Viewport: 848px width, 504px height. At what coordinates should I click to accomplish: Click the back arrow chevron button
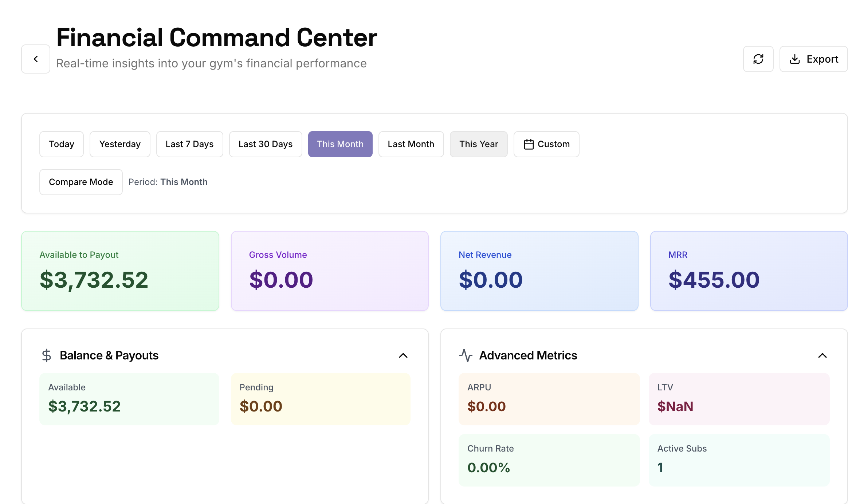36,59
